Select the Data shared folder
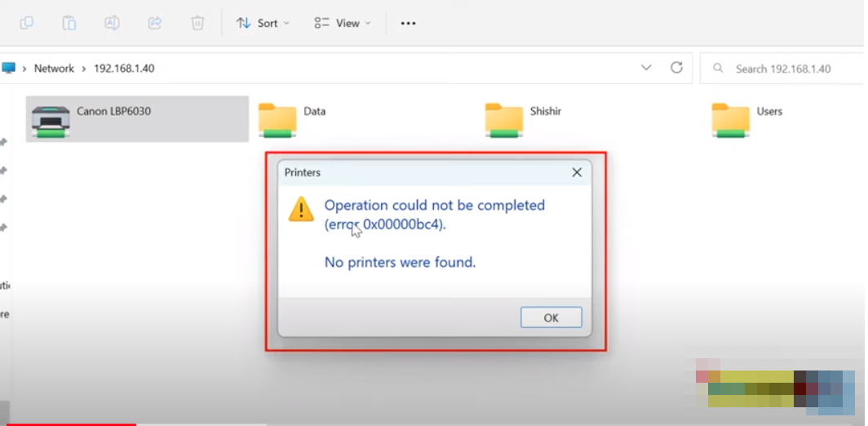Image resolution: width=868 pixels, height=426 pixels. [277, 119]
